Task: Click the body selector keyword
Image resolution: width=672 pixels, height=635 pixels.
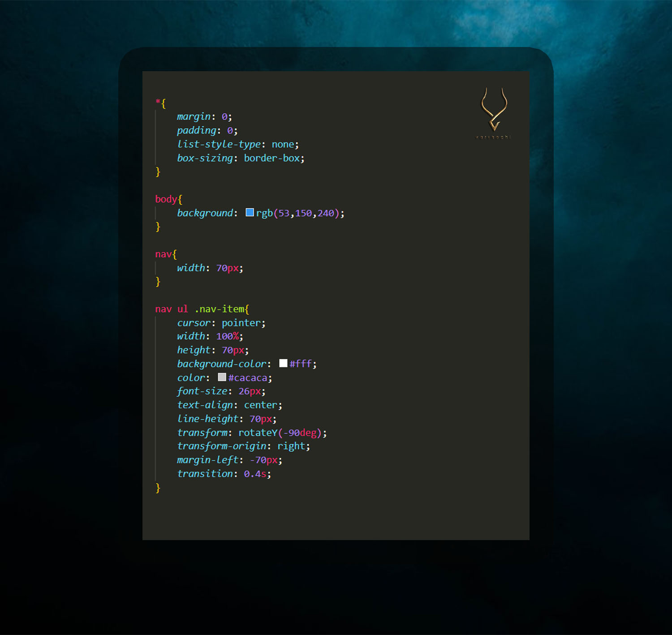Action: coord(165,198)
